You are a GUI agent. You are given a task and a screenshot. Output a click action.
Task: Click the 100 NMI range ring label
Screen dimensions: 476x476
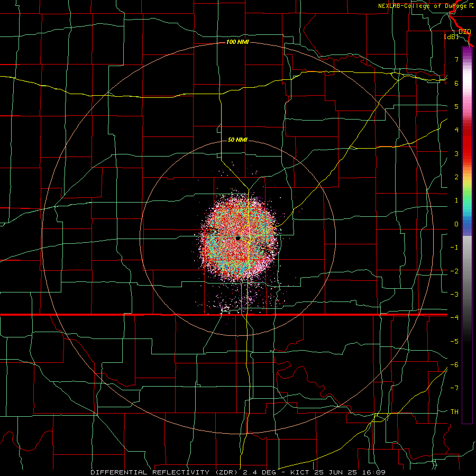click(237, 42)
